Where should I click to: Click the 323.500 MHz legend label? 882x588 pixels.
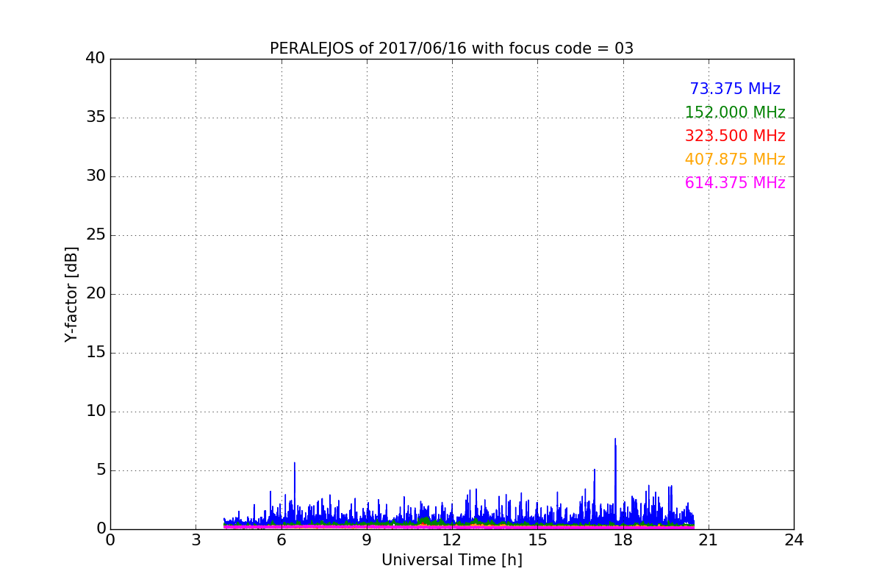pos(735,136)
